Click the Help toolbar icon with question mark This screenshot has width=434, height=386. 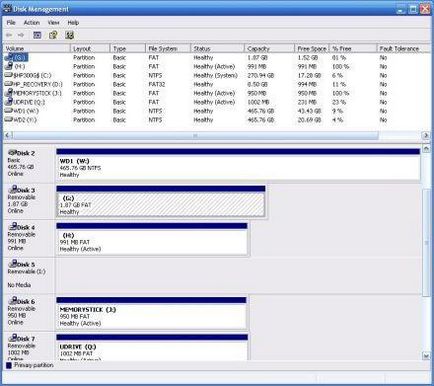pyautogui.click(x=53, y=35)
